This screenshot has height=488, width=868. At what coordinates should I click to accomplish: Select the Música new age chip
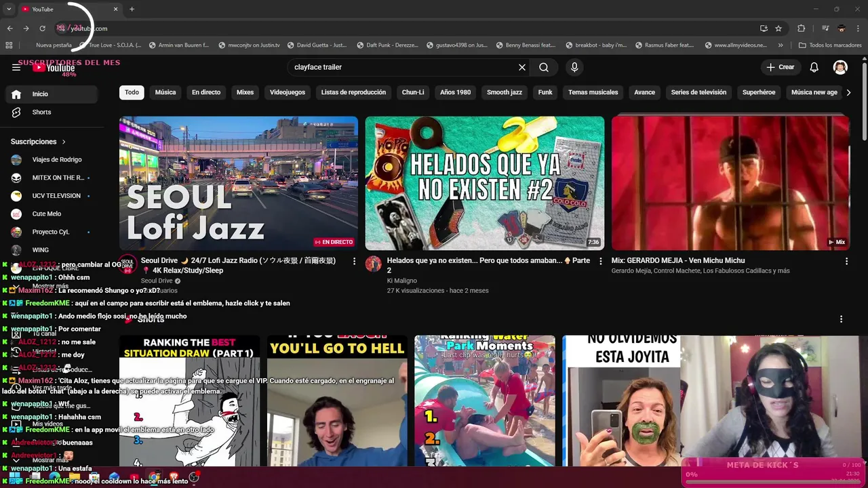814,92
